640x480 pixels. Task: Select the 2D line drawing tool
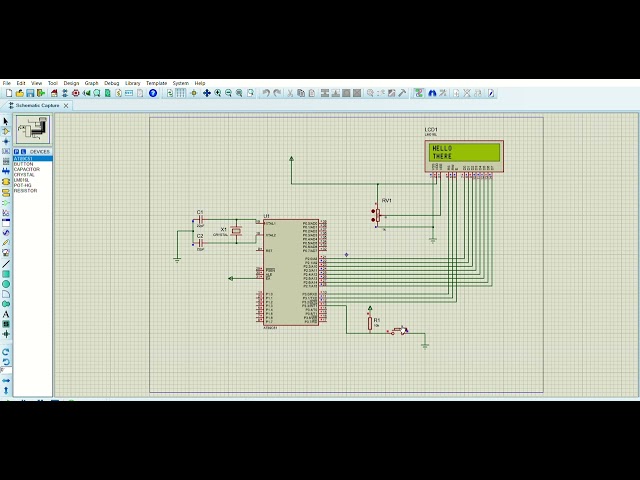coord(6,264)
